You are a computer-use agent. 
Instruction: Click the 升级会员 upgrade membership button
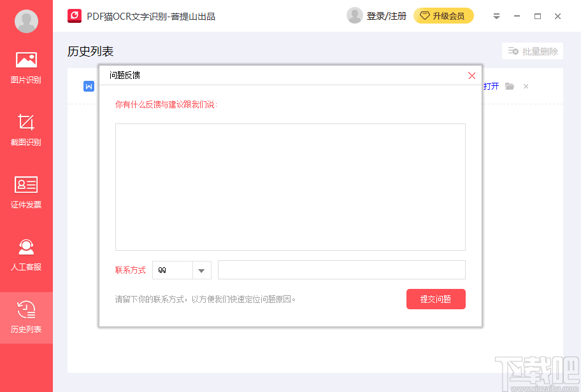point(443,16)
